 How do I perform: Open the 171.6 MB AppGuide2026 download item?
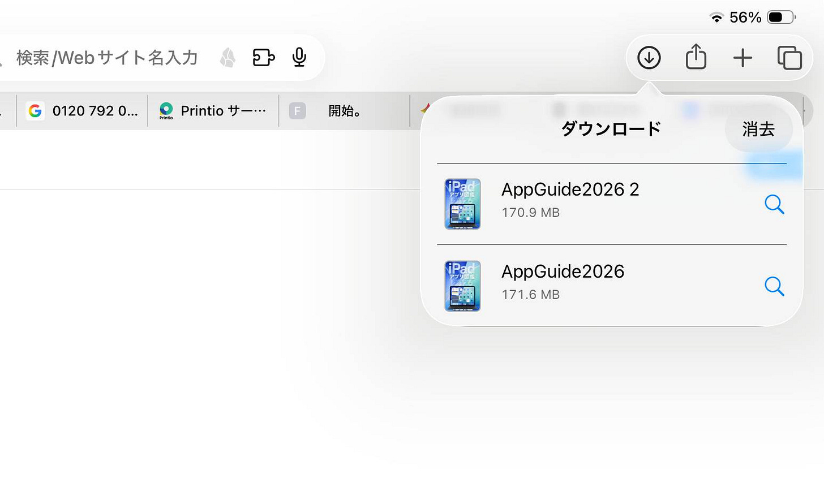coord(612,286)
